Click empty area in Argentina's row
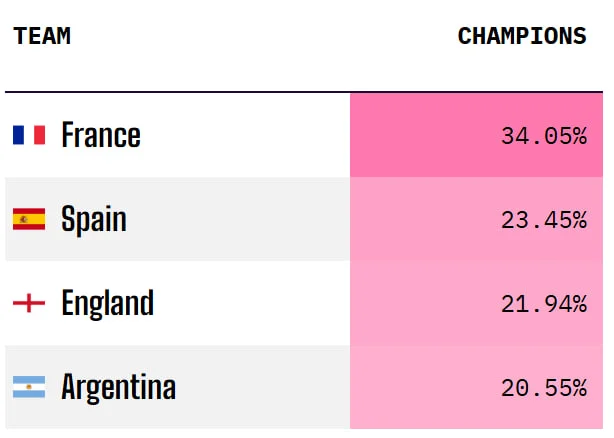 click(x=262, y=387)
